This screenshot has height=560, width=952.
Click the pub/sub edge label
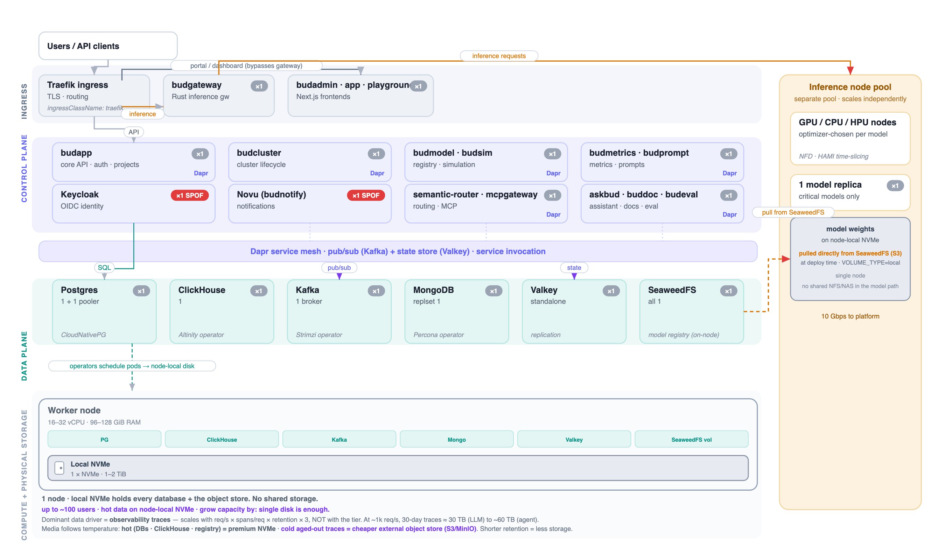point(339,267)
